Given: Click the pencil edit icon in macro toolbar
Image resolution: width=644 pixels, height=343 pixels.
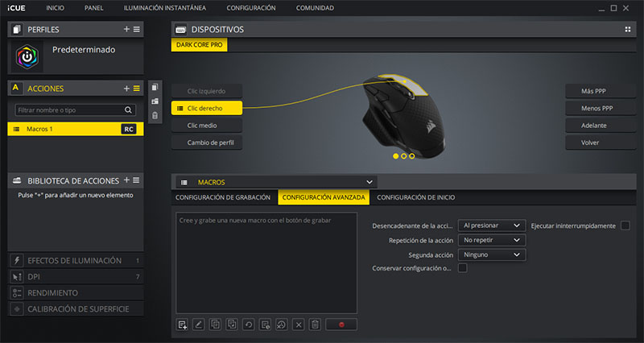Looking at the screenshot, I should click(199, 324).
